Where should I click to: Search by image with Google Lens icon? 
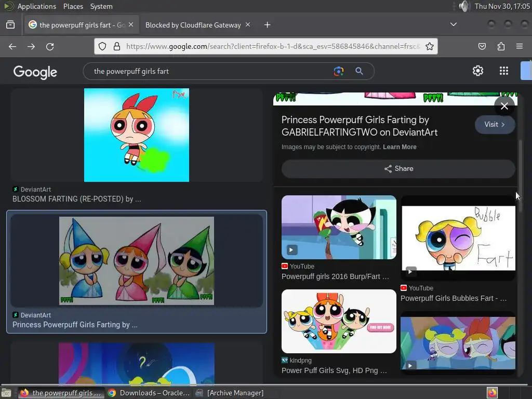coord(339,71)
